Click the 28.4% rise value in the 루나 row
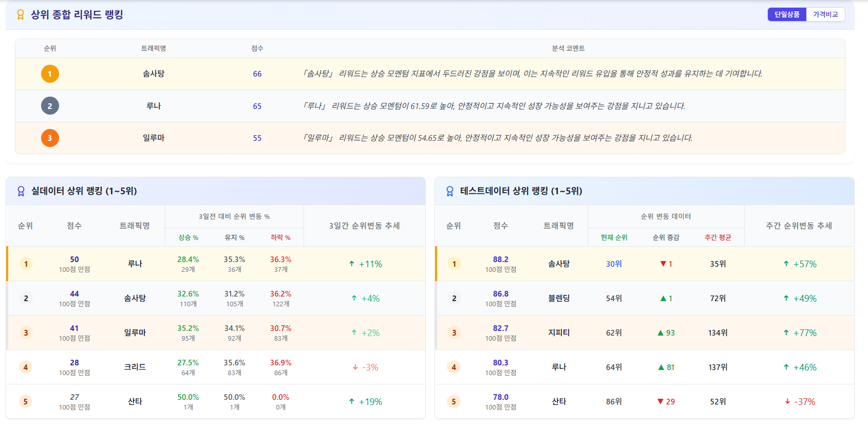This screenshot has height=425, width=868. coord(188,260)
